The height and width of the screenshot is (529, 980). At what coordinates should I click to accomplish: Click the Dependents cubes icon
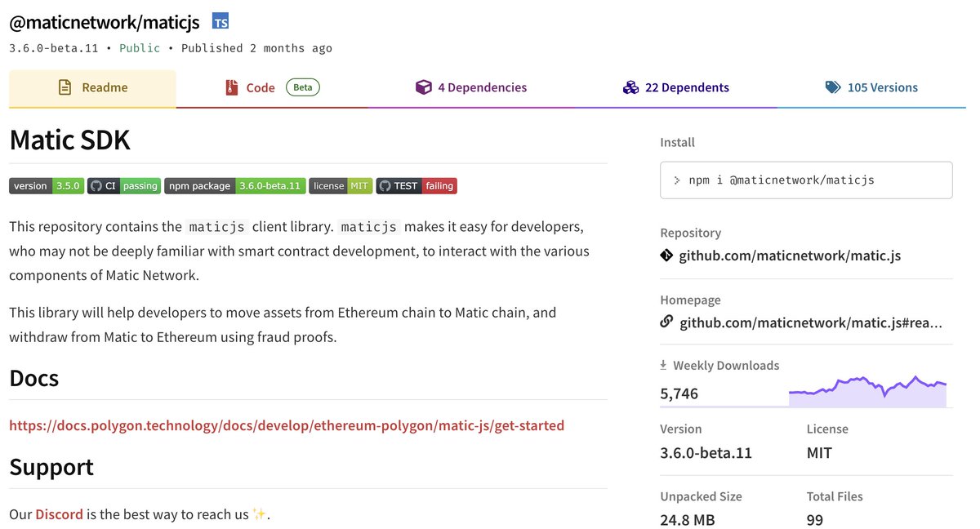(x=630, y=87)
